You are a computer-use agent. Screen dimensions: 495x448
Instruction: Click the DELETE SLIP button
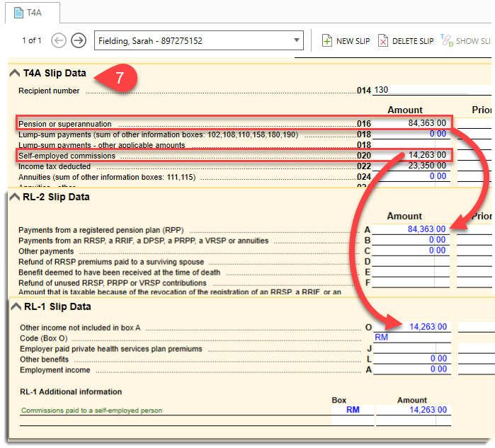pos(406,41)
